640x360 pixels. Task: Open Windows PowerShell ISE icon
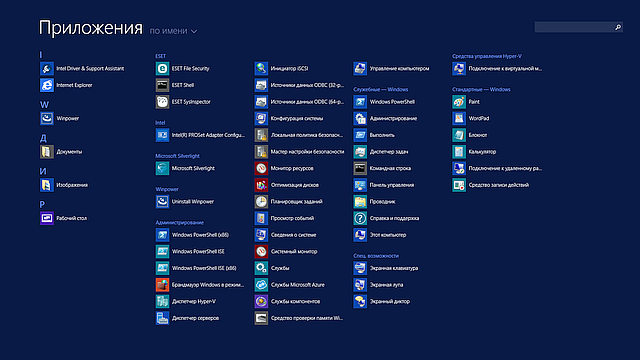tap(162, 251)
